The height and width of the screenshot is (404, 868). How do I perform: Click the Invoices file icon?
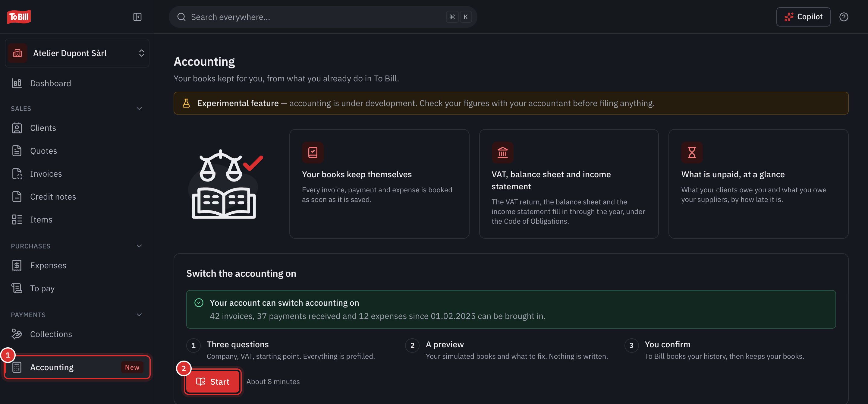click(x=17, y=174)
